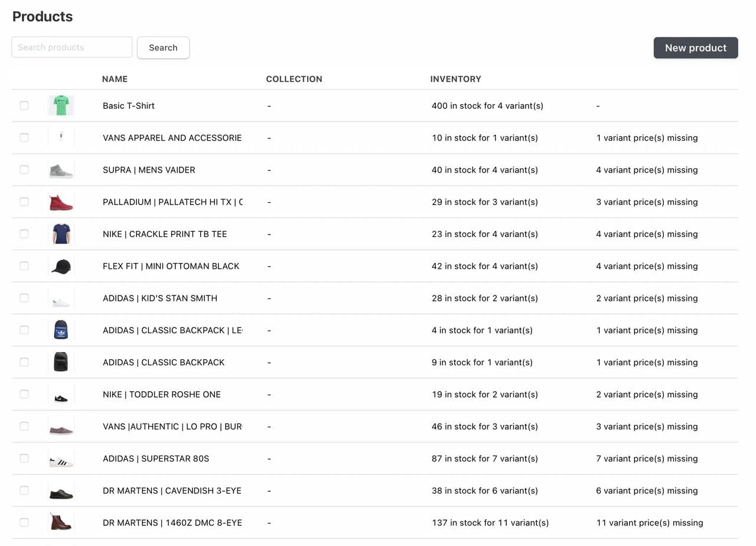Click FLEX FIT | MINI OTTOMAN BLACK name
756x546 pixels.
pyautogui.click(x=171, y=266)
